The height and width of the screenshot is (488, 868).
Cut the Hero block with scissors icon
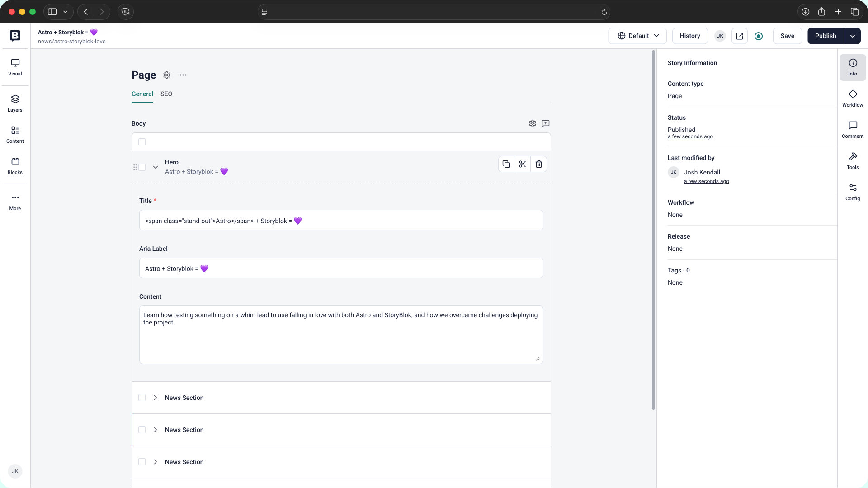pos(523,164)
